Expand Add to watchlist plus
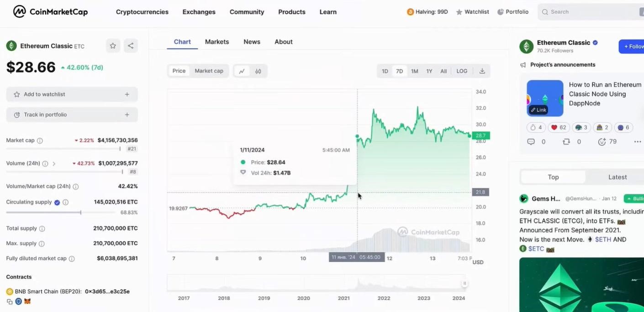Image resolution: width=644 pixels, height=312 pixels. pyautogui.click(x=127, y=94)
